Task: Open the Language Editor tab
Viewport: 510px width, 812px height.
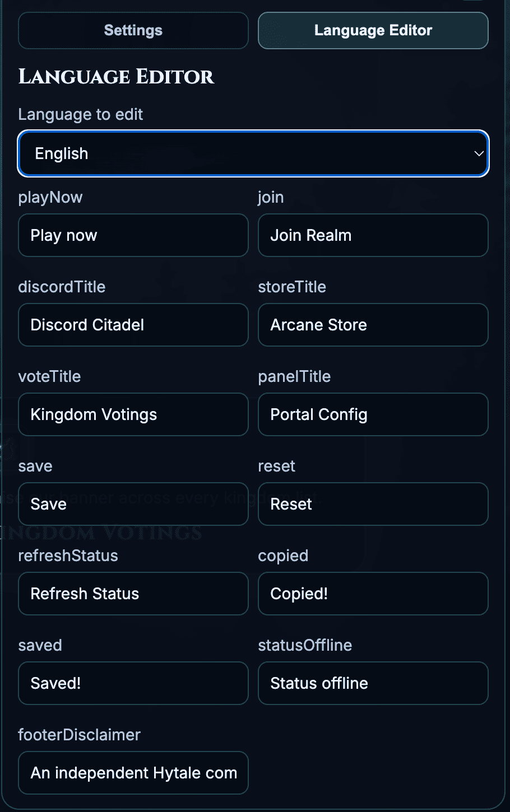Action: point(373,31)
